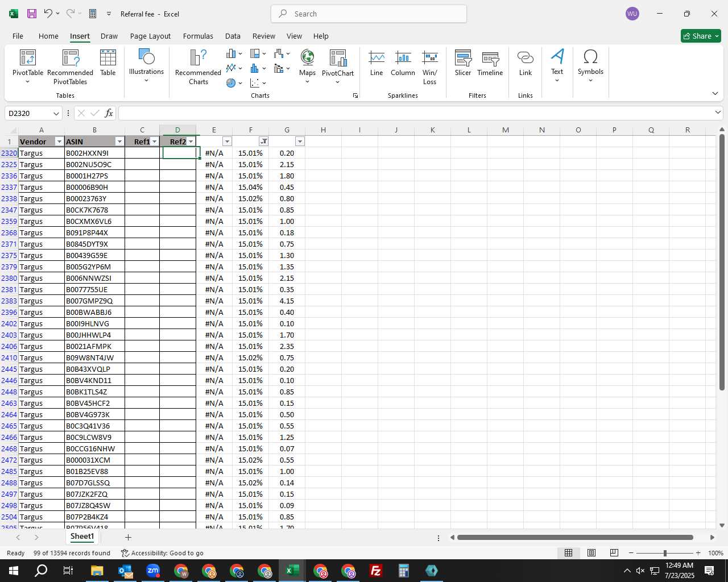The image size is (728, 582).
Task: Insert a Timeline filter
Action: click(x=490, y=63)
